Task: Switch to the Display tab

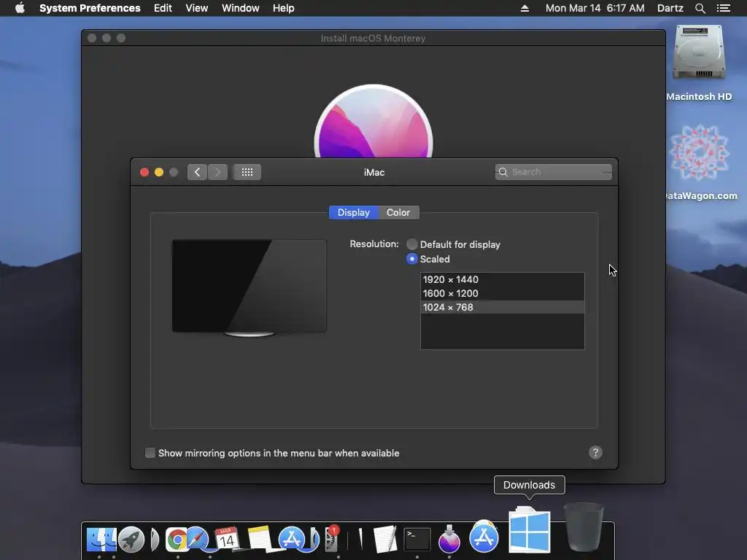Action: pos(354,212)
